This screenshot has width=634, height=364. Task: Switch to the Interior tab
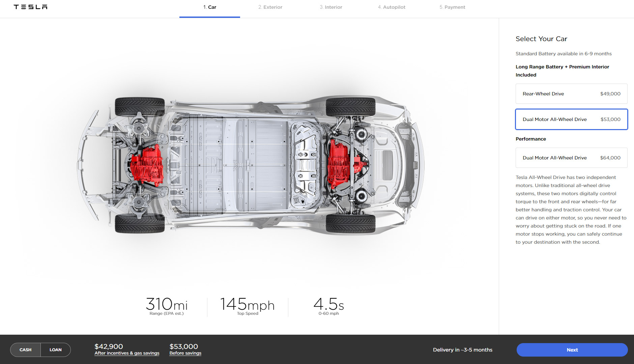click(x=331, y=7)
